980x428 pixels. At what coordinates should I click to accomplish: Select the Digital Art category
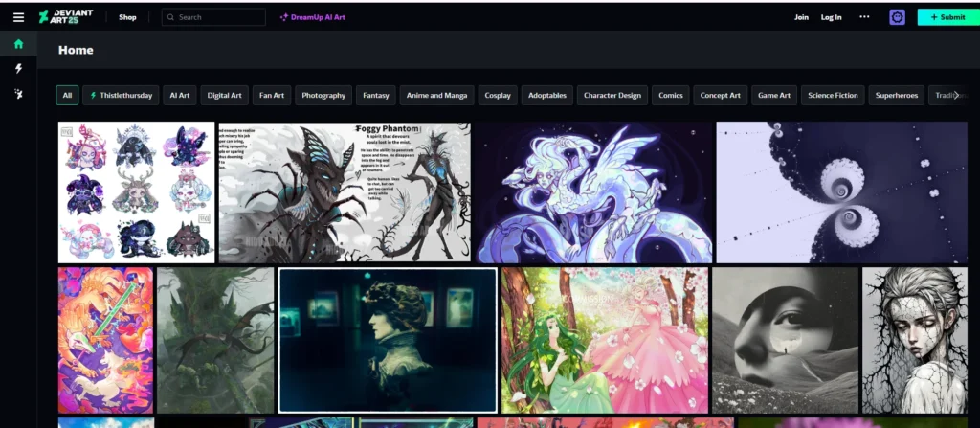[224, 95]
